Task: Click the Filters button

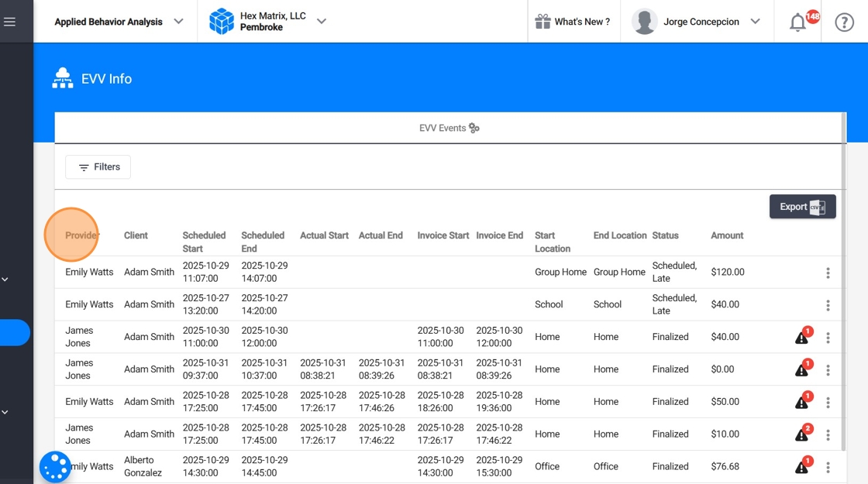Action: (98, 167)
